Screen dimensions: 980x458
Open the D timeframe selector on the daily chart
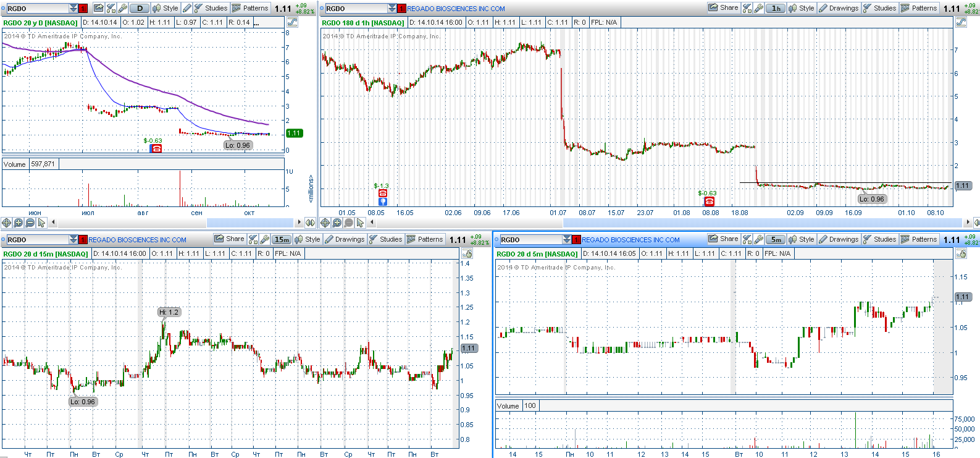tap(140, 8)
